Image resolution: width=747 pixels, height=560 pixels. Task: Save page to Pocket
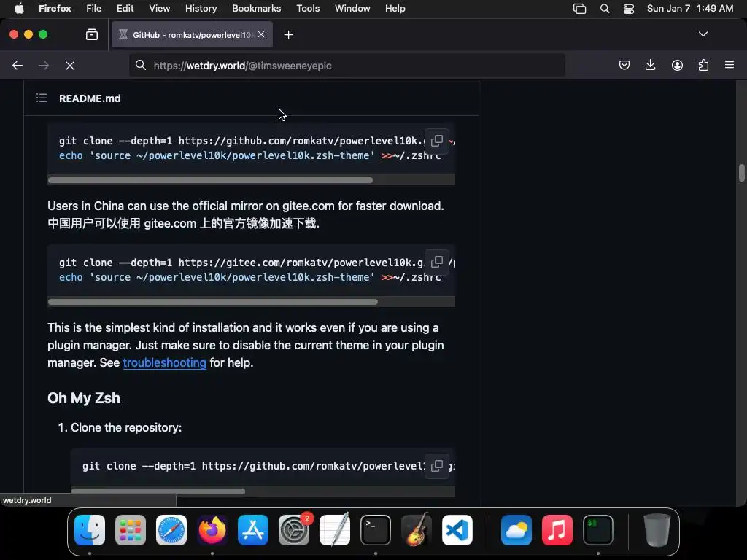tap(624, 65)
